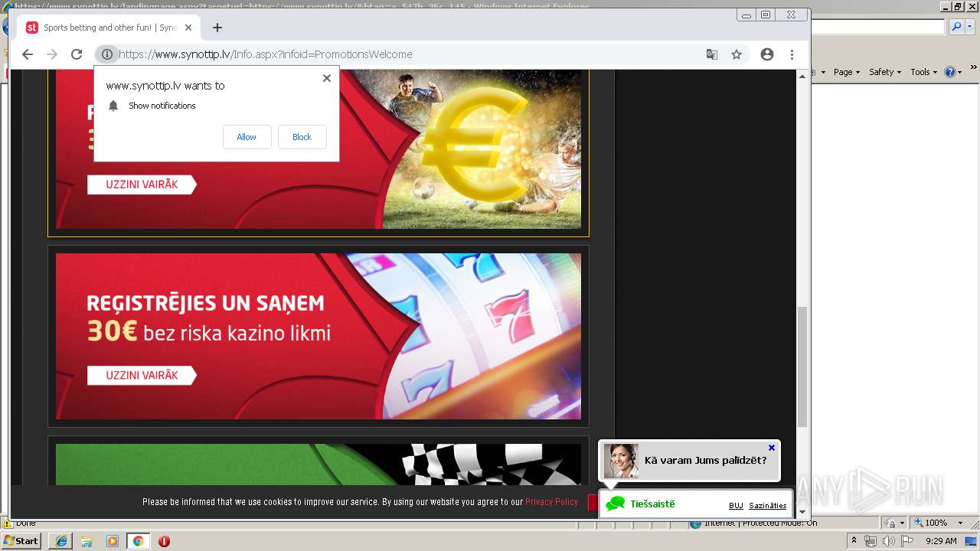Click the vertical scrollbar thumb
This screenshot has width=980, height=551.
click(802, 367)
